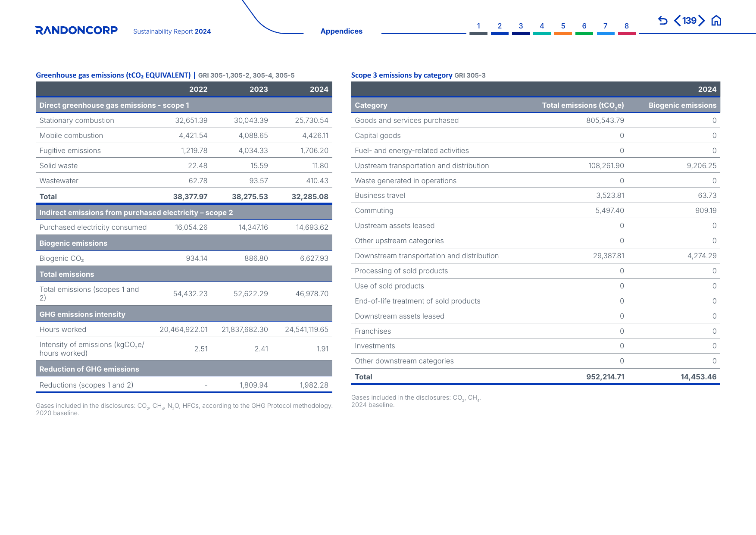The height and width of the screenshot is (535, 756).
Task: Select 2024 Stationary combustion value 25,730.54
Action: click(x=312, y=120)
